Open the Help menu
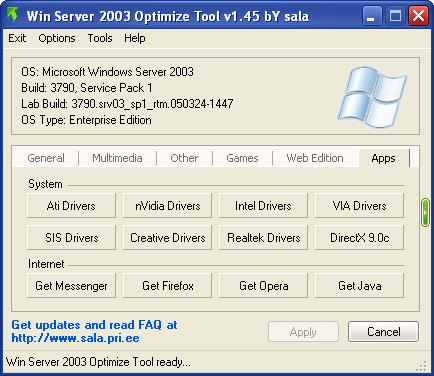 point(135,38)
